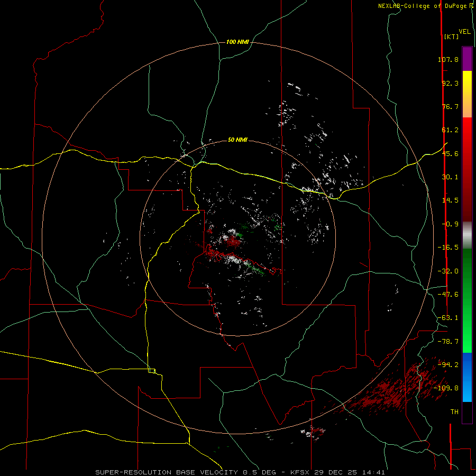Image resolution: width=476 pixels, height=476 pixels.
Task: Click the 45.6 value on the velocity scale
Action: pyautogui.click(x=450, y=153)
